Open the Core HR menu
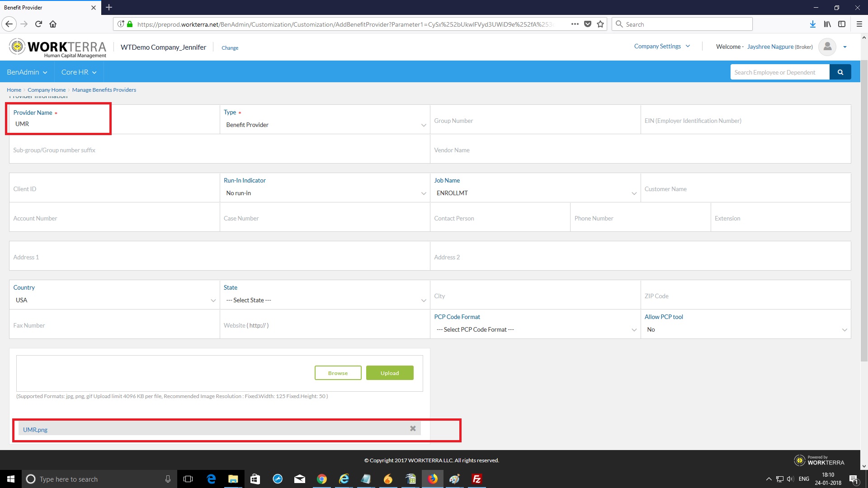Screen dimensions: 868x488 point(79,72)
